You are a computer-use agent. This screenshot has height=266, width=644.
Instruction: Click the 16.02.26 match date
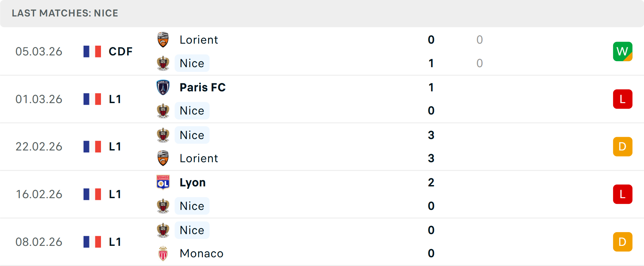pos(39,194)
